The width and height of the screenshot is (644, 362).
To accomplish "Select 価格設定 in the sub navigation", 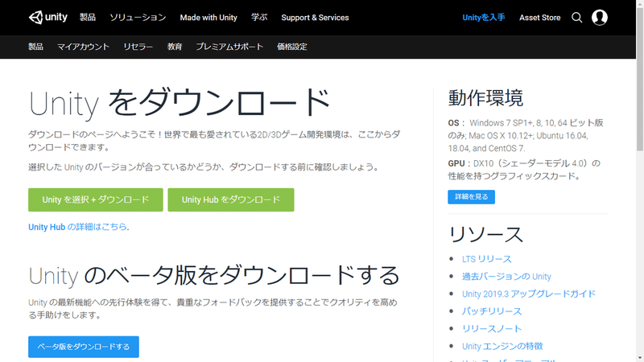I will 291,47.
